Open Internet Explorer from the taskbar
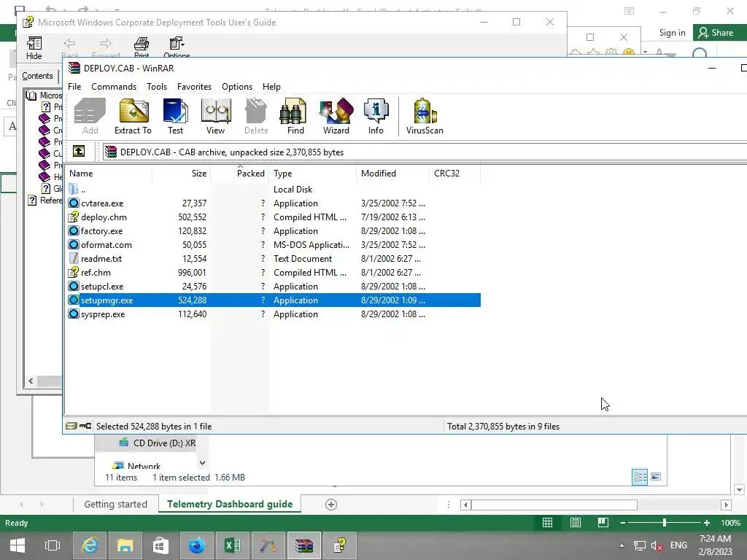Image resolution: width=747 pixels, height=560 pixels. (x=90, y=545)
